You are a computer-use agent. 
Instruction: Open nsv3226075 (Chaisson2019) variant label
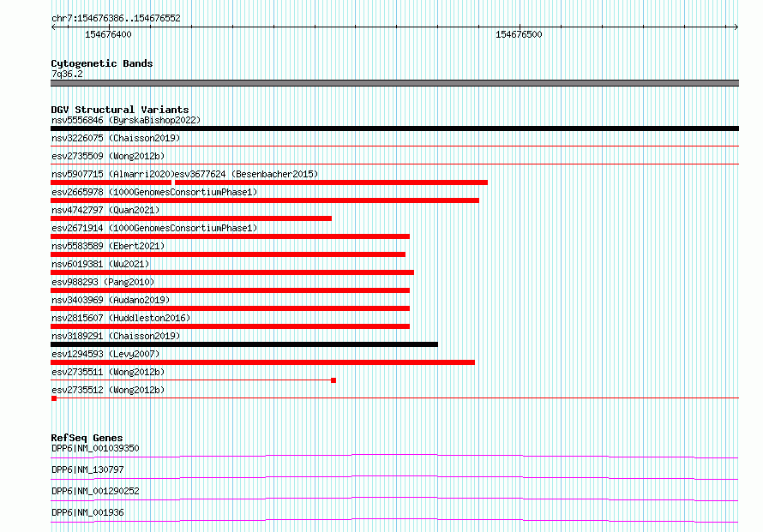point(116,138)
